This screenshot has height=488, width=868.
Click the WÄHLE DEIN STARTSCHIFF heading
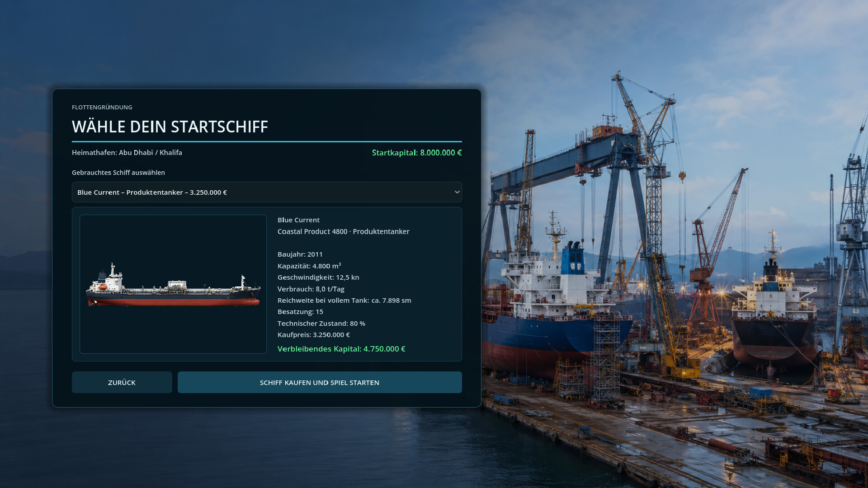click(170, 127)
